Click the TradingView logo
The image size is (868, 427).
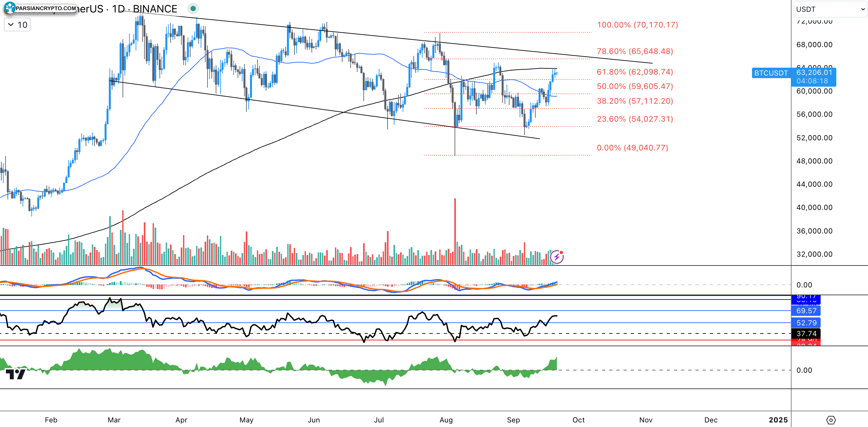tap(15, 374)
